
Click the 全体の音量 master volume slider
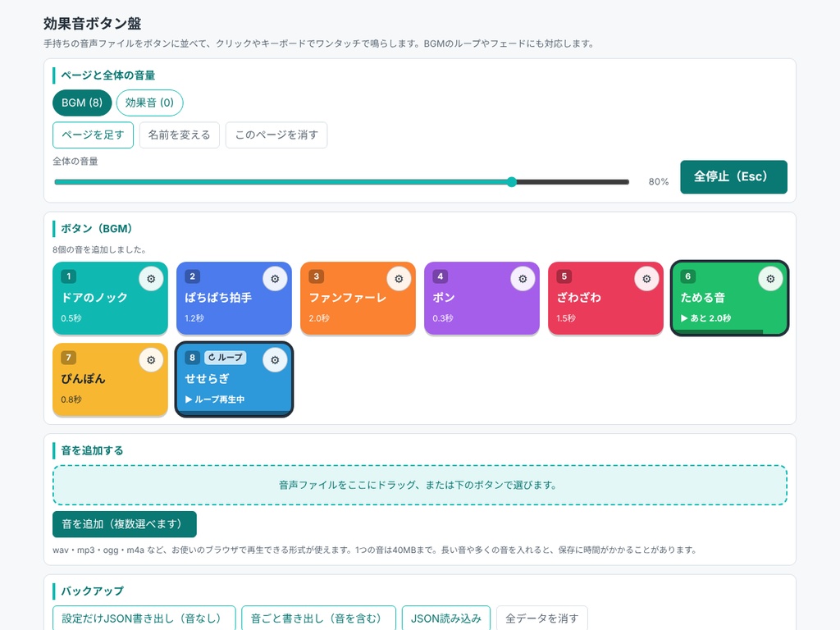(342, 182)
